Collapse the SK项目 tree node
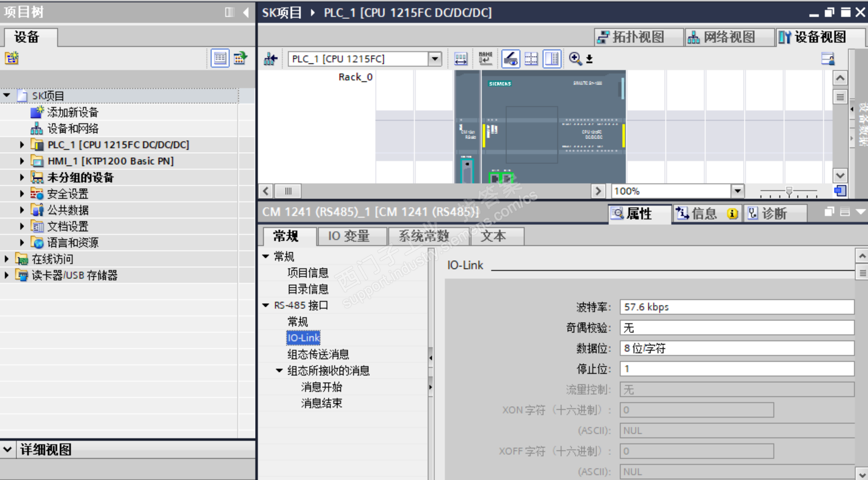This screenshot has height=480, width=868. pos(7,96)
